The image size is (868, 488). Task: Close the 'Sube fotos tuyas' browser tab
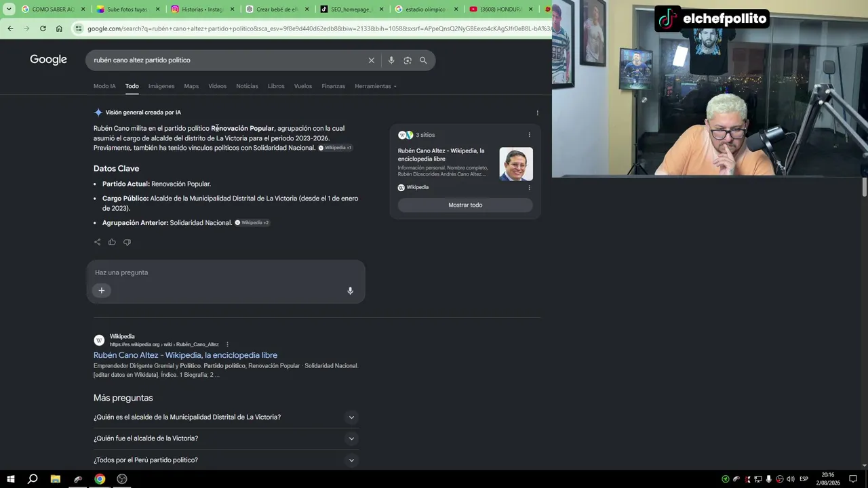158,9
